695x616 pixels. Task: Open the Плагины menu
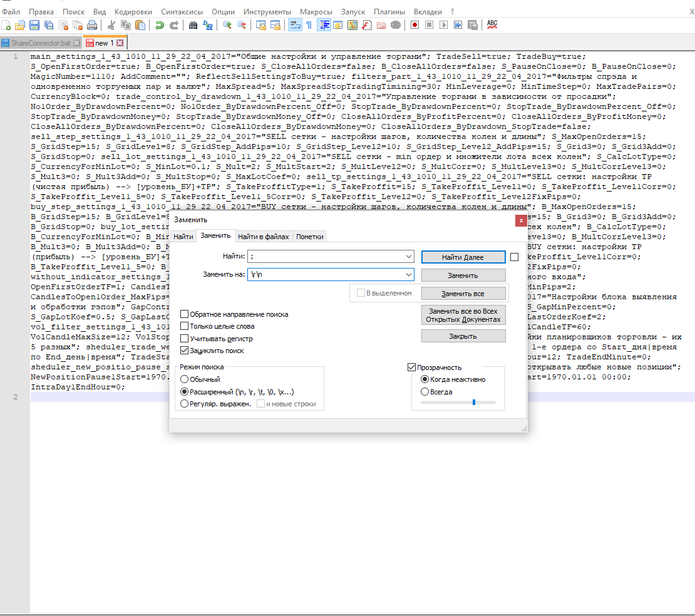tap(389, 11)
